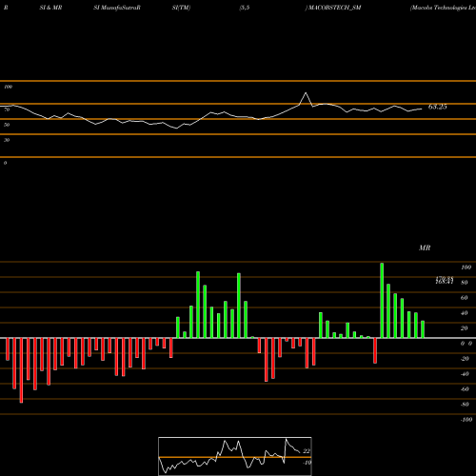Click the MR axis label 80

pyautogui.click(x=465, y=283)
